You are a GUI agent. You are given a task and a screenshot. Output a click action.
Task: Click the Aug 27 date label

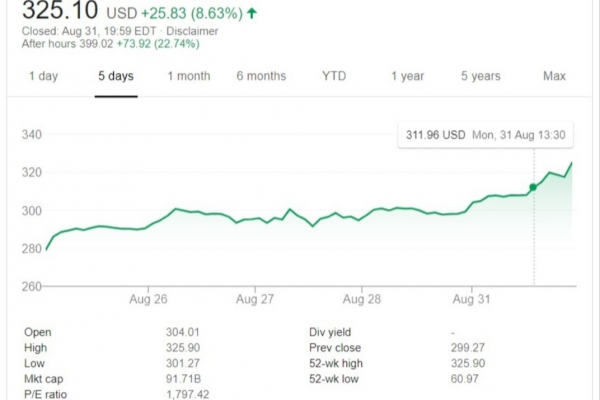coord(256,299)
